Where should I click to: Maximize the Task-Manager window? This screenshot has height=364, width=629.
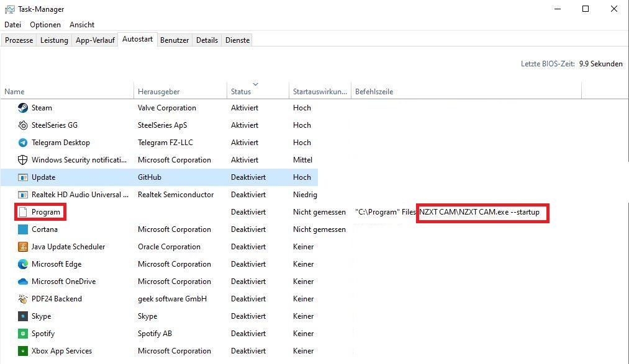586,9
